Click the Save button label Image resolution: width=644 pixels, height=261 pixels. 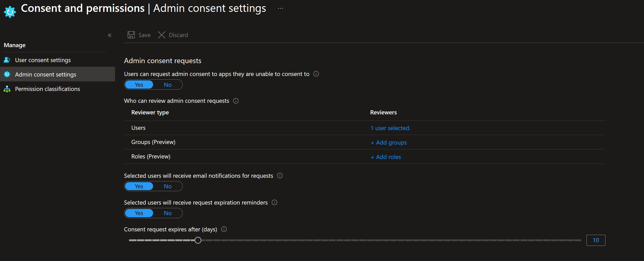pos(144,35)
